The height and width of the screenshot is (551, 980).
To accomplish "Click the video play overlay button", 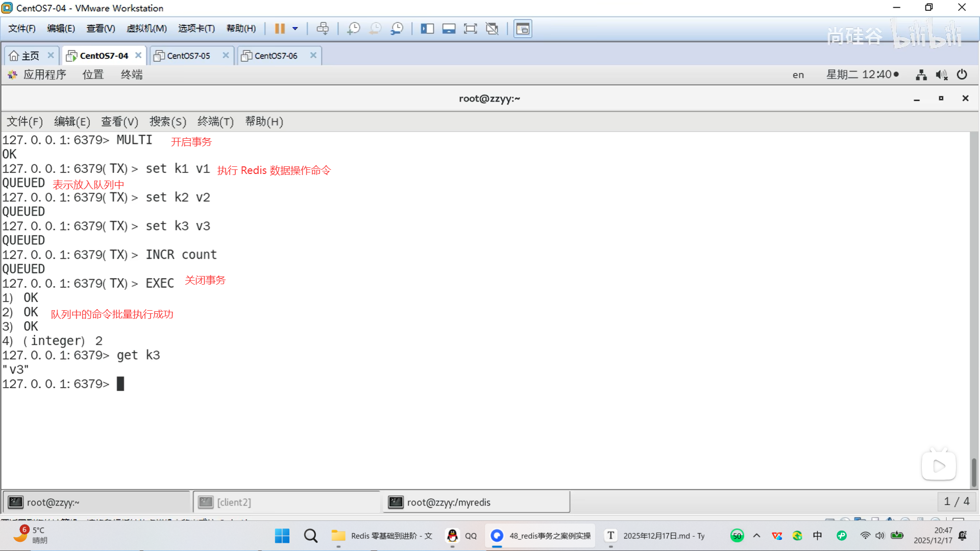I will (x=939, y=465).
